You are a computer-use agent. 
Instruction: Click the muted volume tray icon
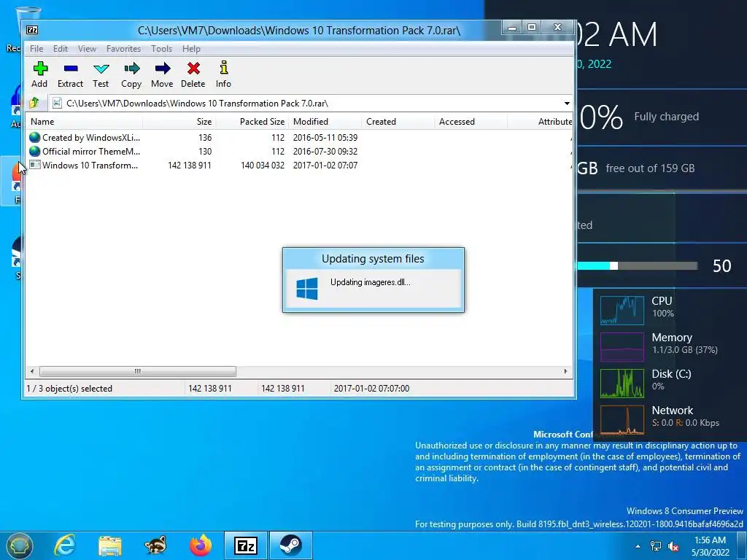tap(673, 546)
